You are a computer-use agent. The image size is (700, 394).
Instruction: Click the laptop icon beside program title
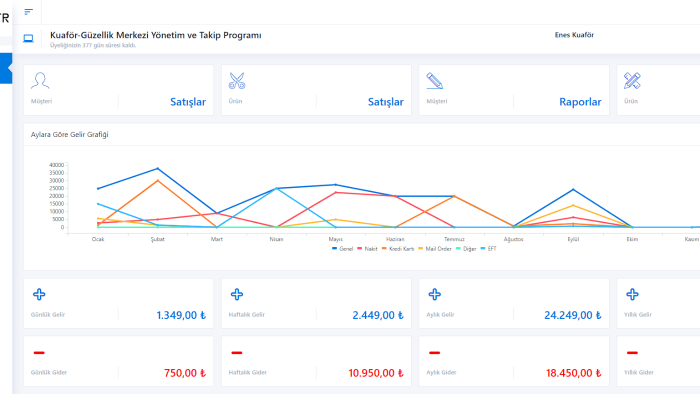pyautogui.click(x=29, y=39)
